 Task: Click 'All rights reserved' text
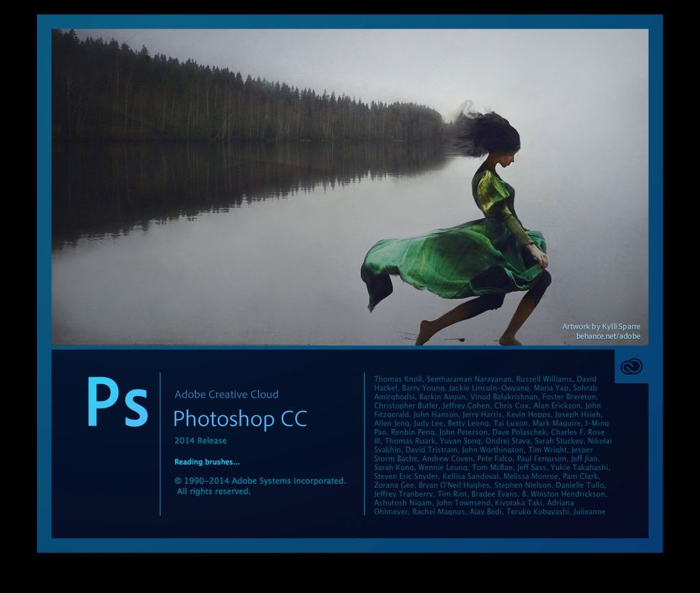tap(213, 491)
